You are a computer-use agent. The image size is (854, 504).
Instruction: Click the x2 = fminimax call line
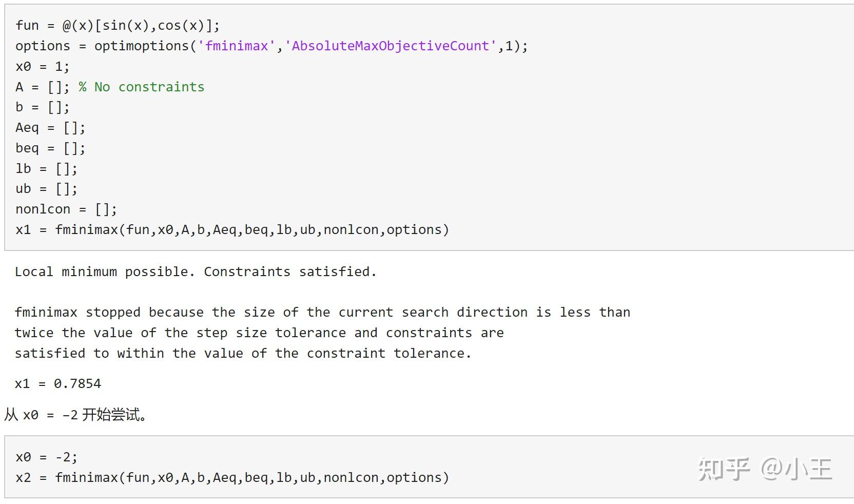coord(232,477)
